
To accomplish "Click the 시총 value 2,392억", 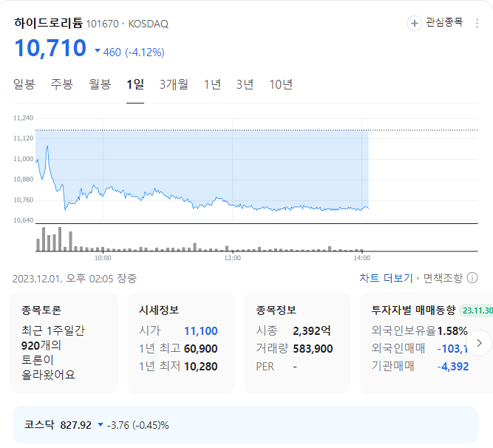I will (312, 331).
